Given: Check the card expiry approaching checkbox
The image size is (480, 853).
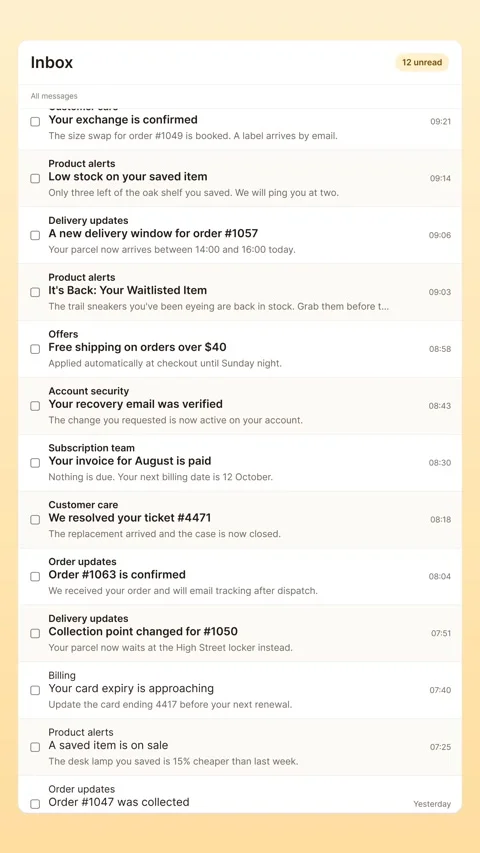Looking at the screenshot, I should pos(35,690).
